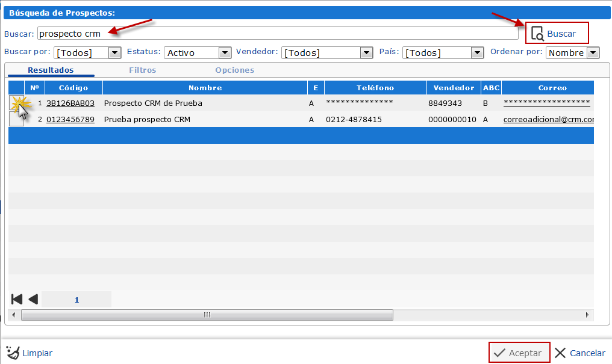The height and width of the screenshot is (364, 612).
Task: Click the Cancelar X icon
Action: (560, 353)
